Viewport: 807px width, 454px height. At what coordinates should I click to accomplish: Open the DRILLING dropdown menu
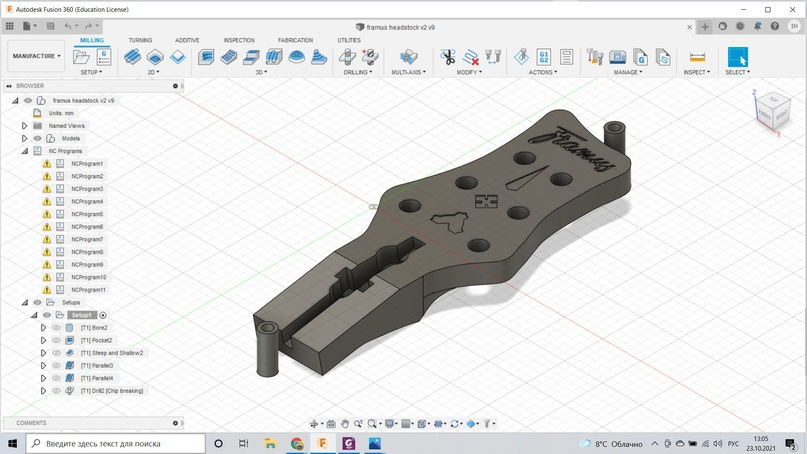coord(358,72)
